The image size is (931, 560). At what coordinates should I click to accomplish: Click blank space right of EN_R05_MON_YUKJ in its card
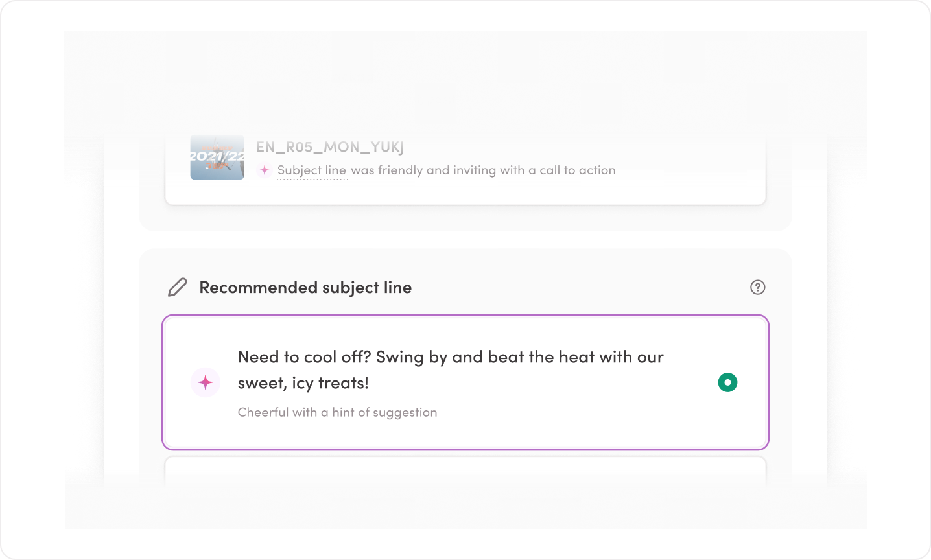click(x=583, y=147)
